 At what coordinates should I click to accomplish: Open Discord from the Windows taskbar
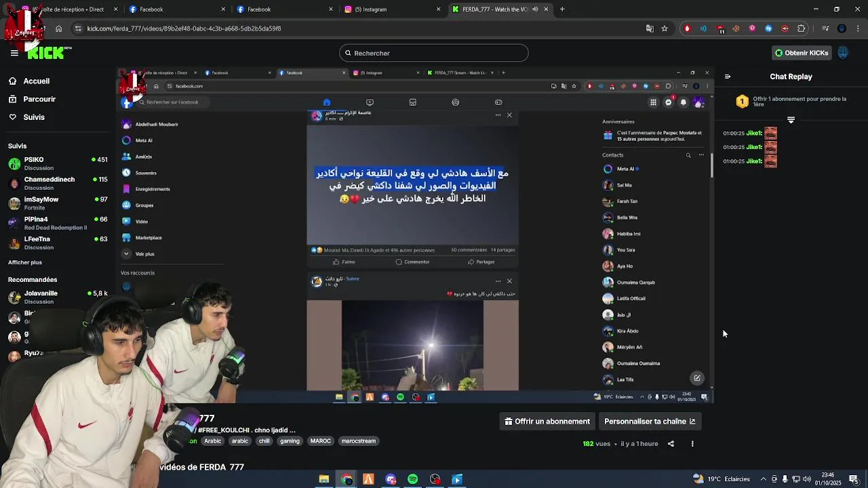click(391, 479)
